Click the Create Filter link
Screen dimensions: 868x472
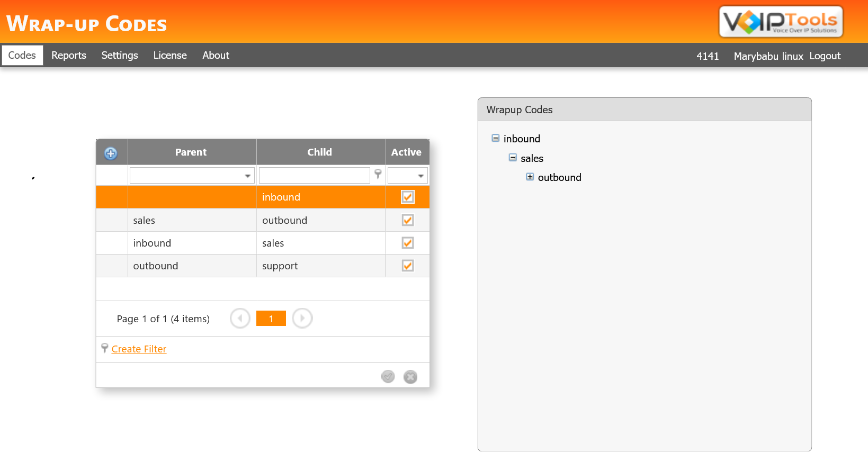(139, 349)
